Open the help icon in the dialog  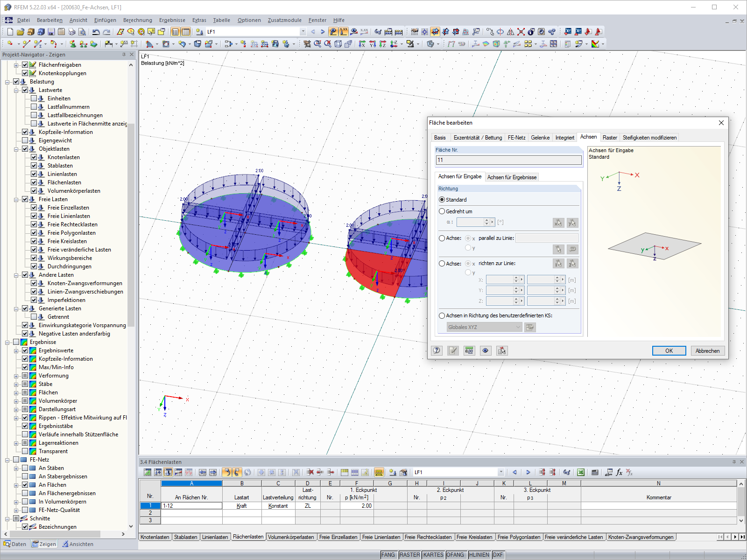tap(437, 350)
